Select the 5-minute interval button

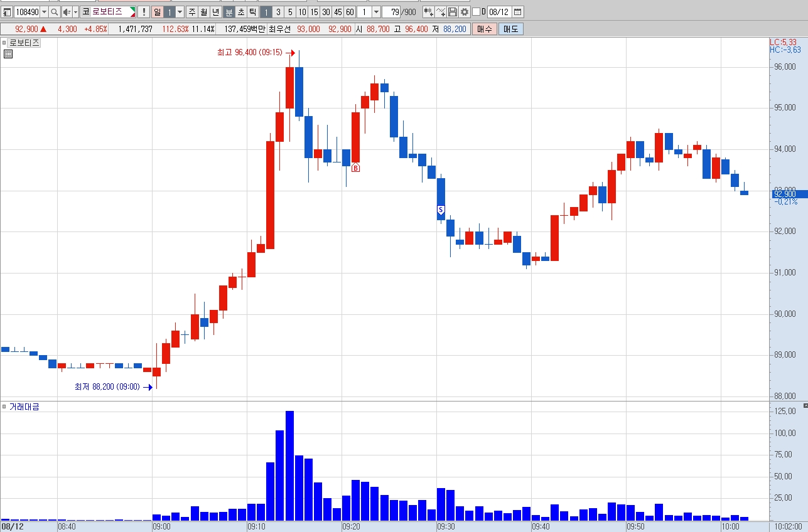290,12
